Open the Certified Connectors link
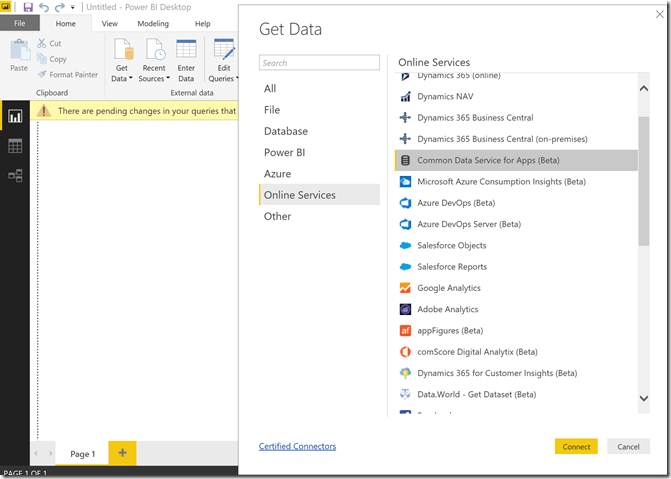671x479 pixels. point(297,446)
